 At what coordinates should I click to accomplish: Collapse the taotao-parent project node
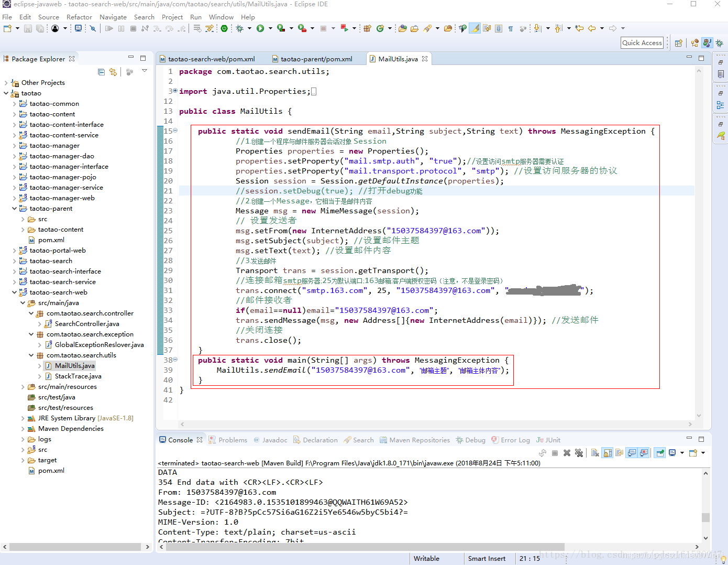tap(15, 209)
